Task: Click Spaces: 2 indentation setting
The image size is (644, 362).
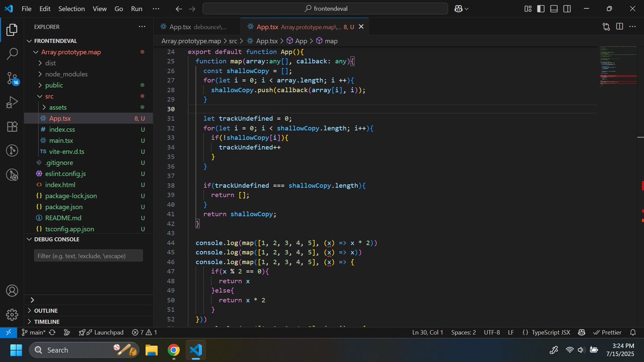Action: 464,333
